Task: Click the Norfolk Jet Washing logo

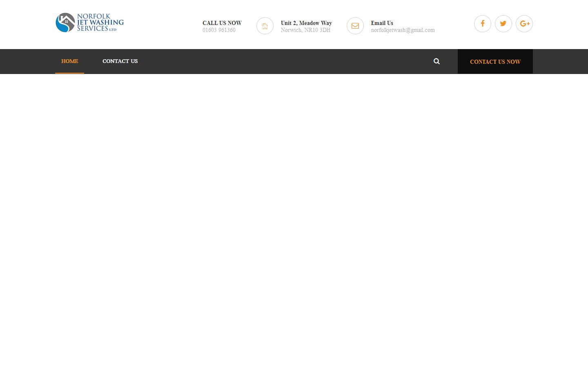Action: coord(89,22)
